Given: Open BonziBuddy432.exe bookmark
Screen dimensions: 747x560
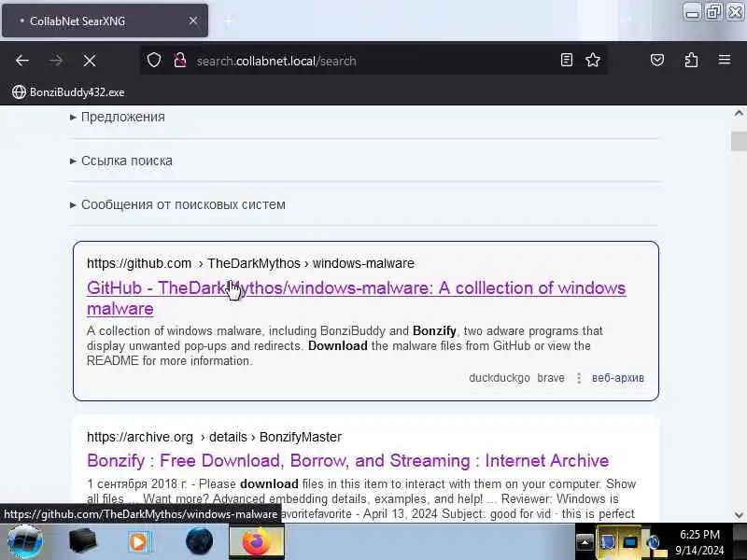Looking at the screenshot, I should pos(68,91).
